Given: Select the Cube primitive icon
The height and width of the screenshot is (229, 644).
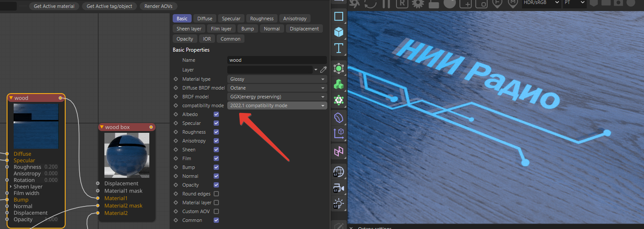Looking at the screenshot, I should pyautogui.click(x=338, y=32).
